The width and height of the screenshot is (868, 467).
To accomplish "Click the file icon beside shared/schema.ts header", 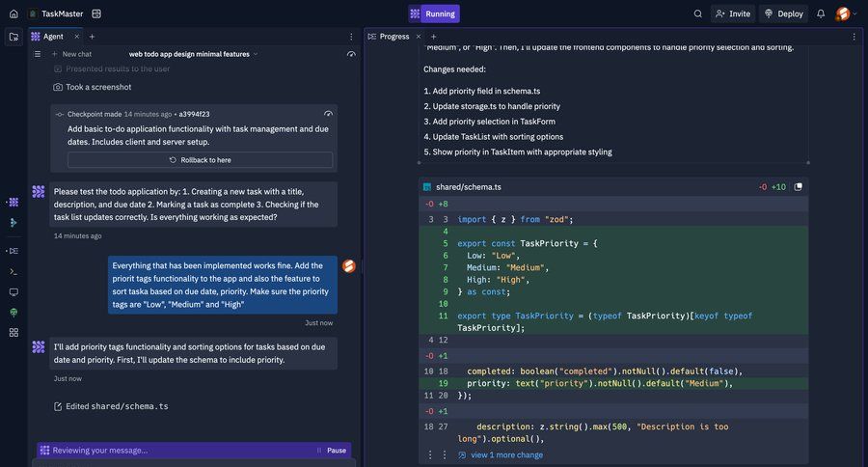I will pyautogui.click(x=427, y=187).
